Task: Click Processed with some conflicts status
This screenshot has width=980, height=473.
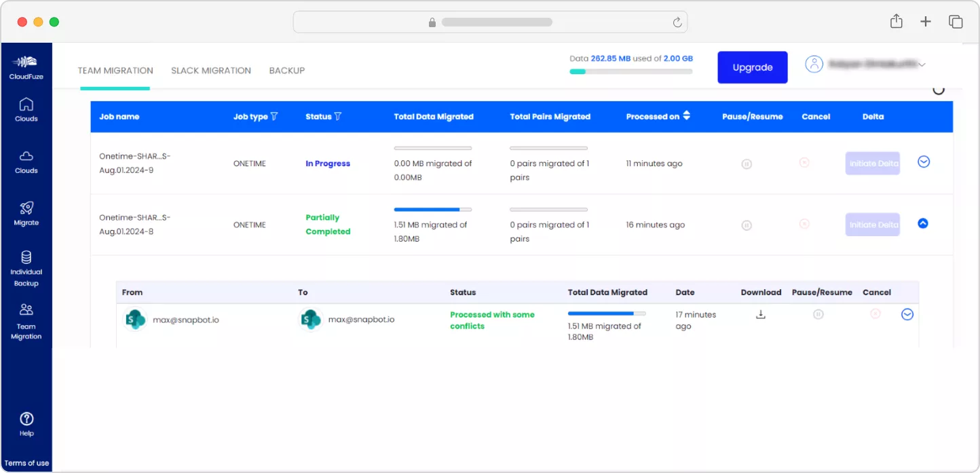Action: pyautogui.click(x=492, y=320)
